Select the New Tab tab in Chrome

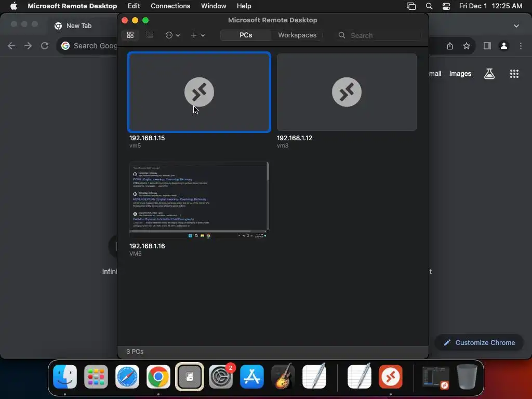tap(79, 26)
